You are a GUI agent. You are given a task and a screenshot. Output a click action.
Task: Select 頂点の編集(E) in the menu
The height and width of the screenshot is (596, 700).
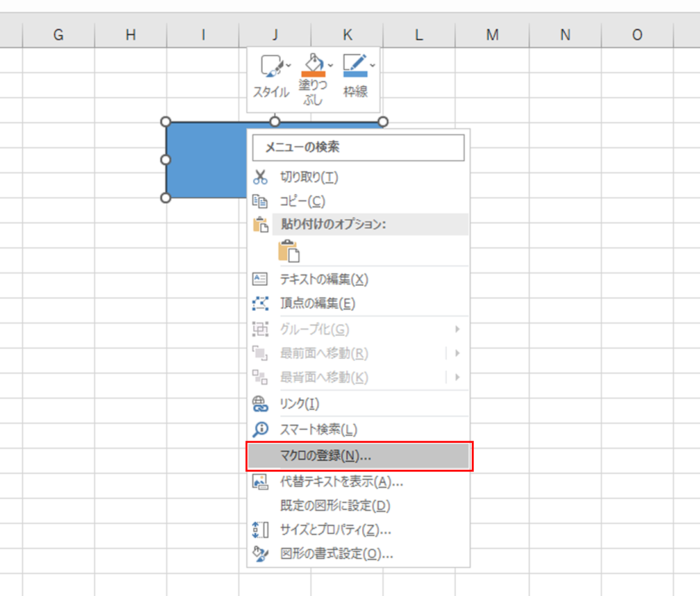pyautogui.click(x=358, y=304)
